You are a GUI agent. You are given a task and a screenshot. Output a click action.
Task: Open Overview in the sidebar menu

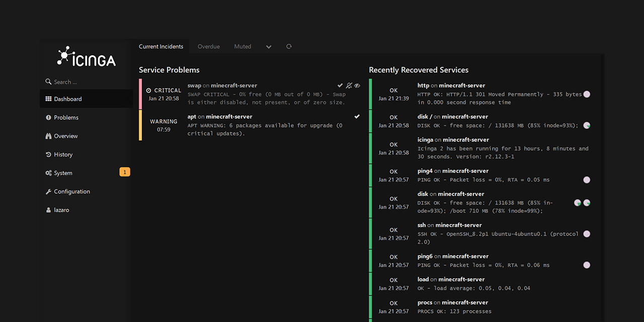pyautogui.click(x=86, y=136)
